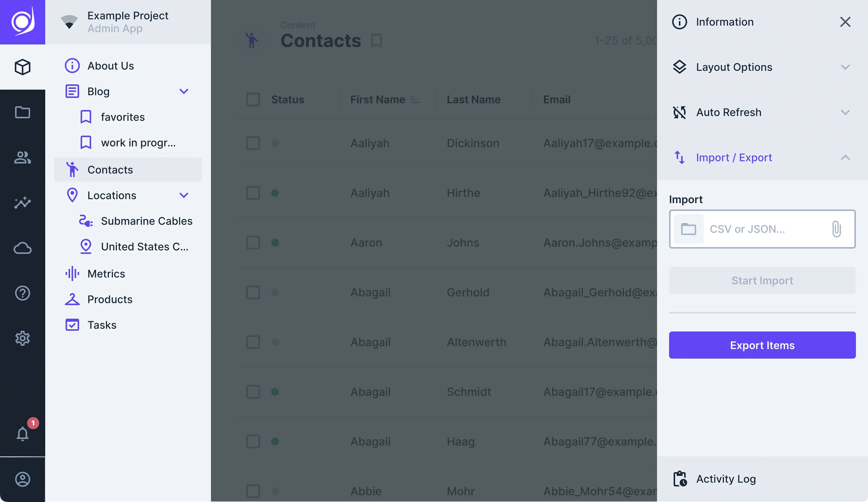Screen dimensions: 868x502
Task: Tick the checkbox for Aaron Johns row
Action: point(253,243)
